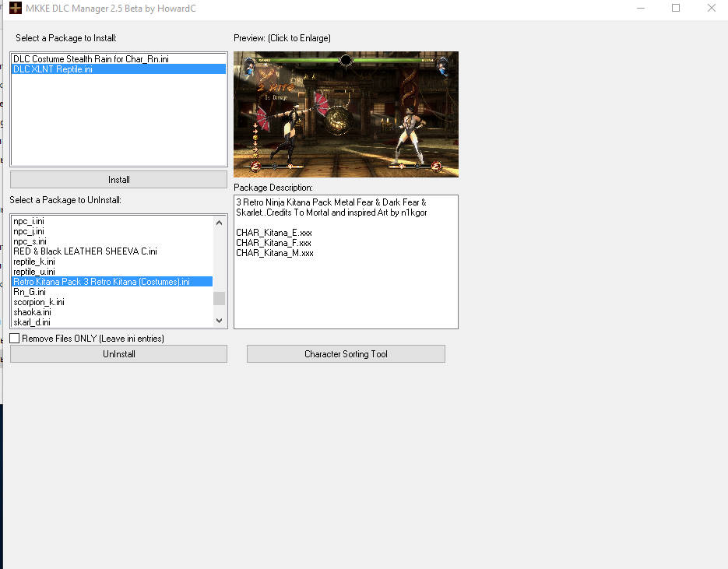Click the uninstall list scrollbar thumb
Viewport: 728px width, 569px height.
point(219,298)
